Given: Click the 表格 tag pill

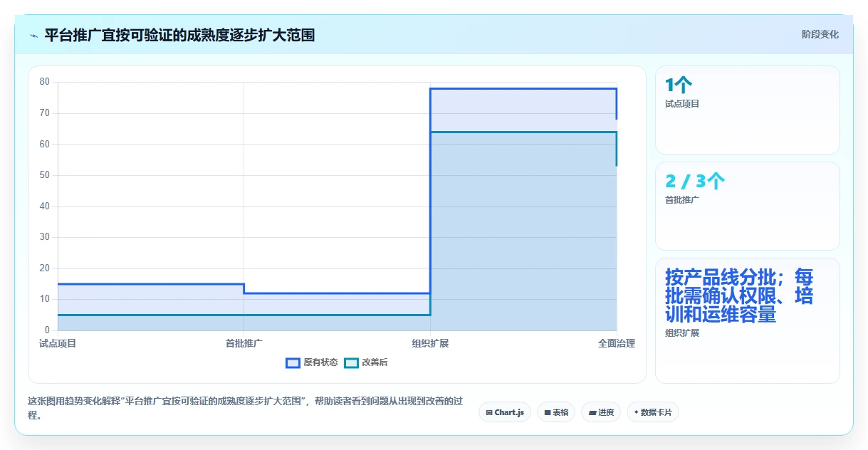Looking at the screenshot, I should tap(556, 412).
